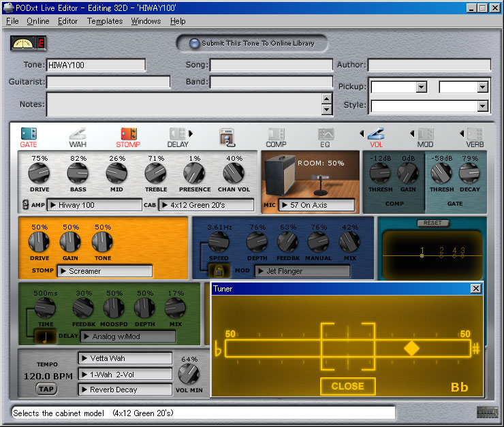This screenshot has height=427, width=504.
Task: Click the BASS knob at 82%
Action: pos(78,173)
